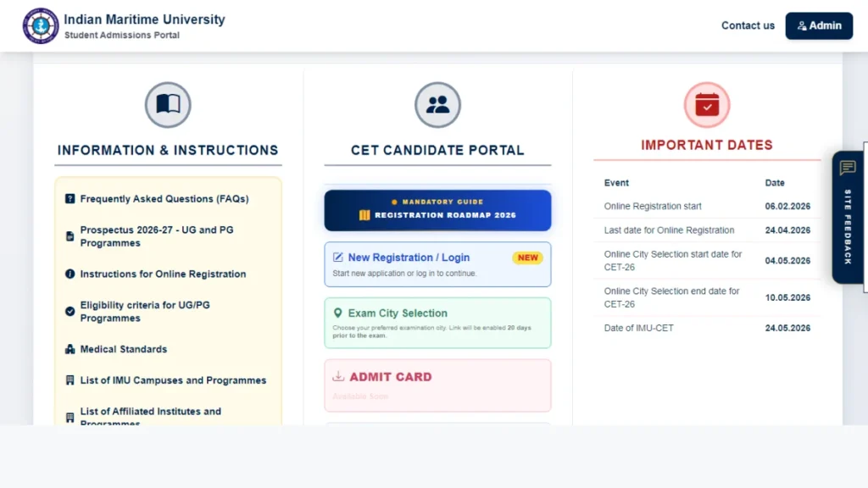
Task: Click the Site Feedback chat icon
Action: [847, 168]
